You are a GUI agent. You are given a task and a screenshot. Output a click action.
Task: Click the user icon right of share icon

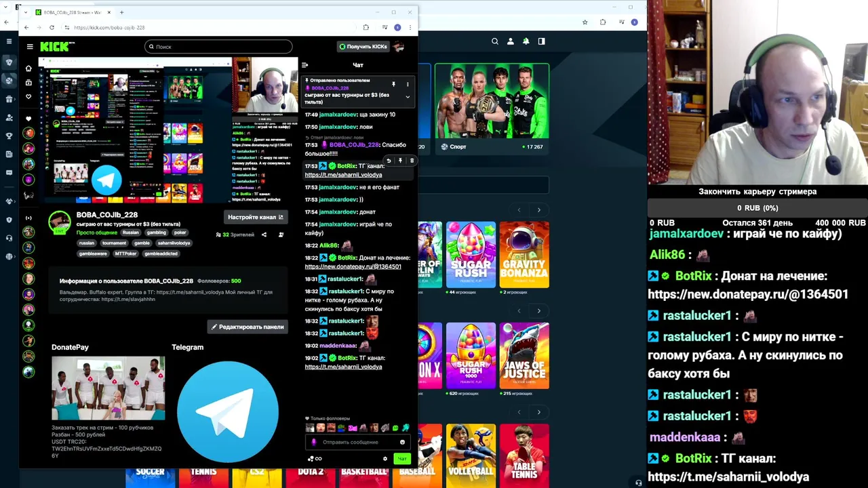click(x=281, y=235)
